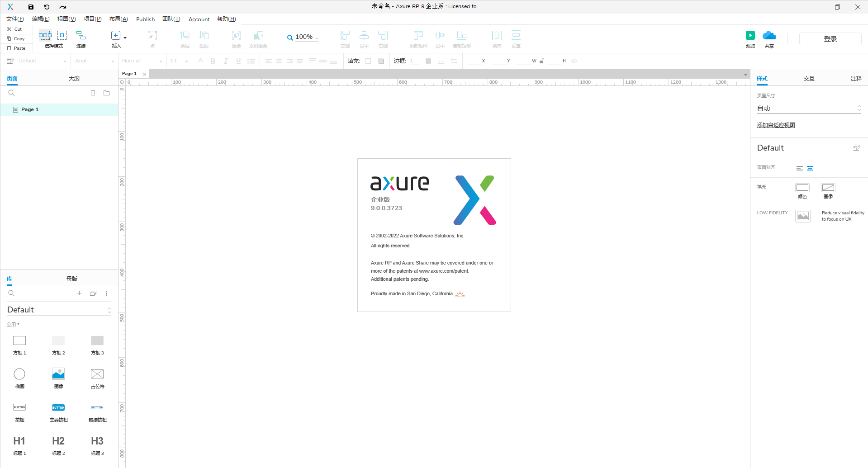Open the 帮助(H) menu
The width and height of the screenshot is (868, 468).
tap(227, 19)
